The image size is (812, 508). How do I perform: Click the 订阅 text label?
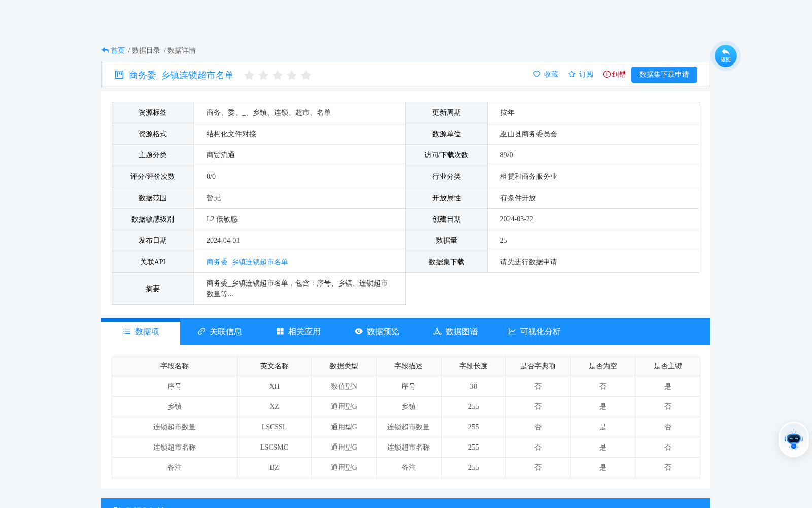click(586, 75)
